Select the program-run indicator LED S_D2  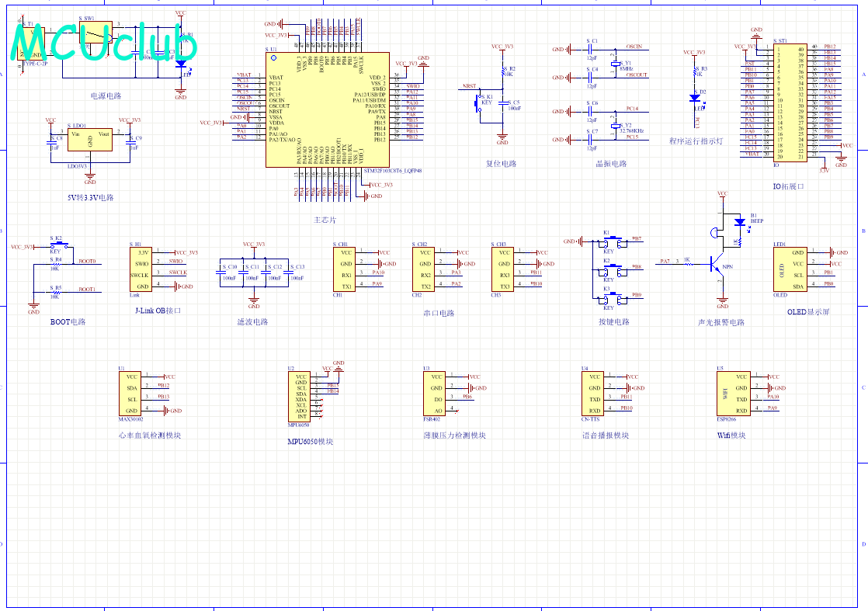pos(696,98)
